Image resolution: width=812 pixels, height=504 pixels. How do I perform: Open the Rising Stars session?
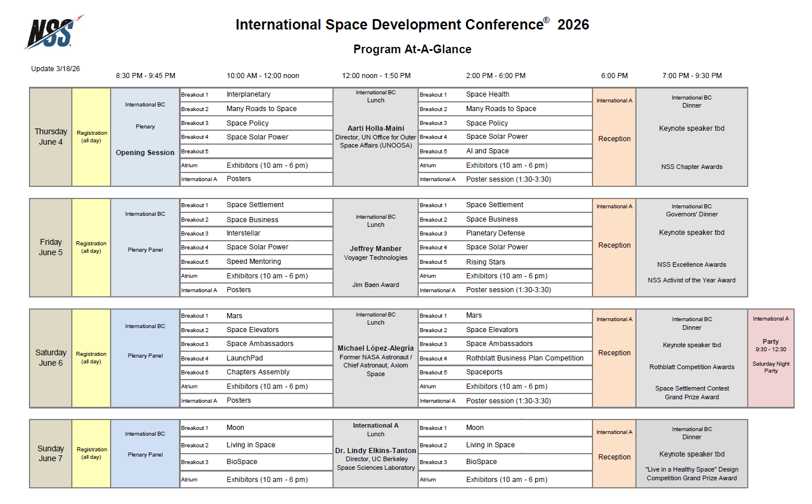coord(485,262)
